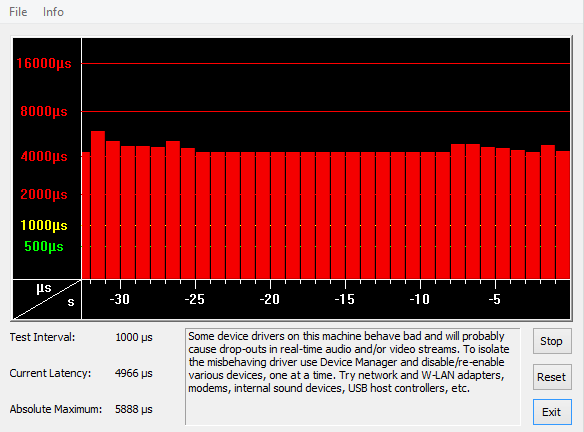
Task: Click the -5 time axis marker
Action: (x=495, y=299)
